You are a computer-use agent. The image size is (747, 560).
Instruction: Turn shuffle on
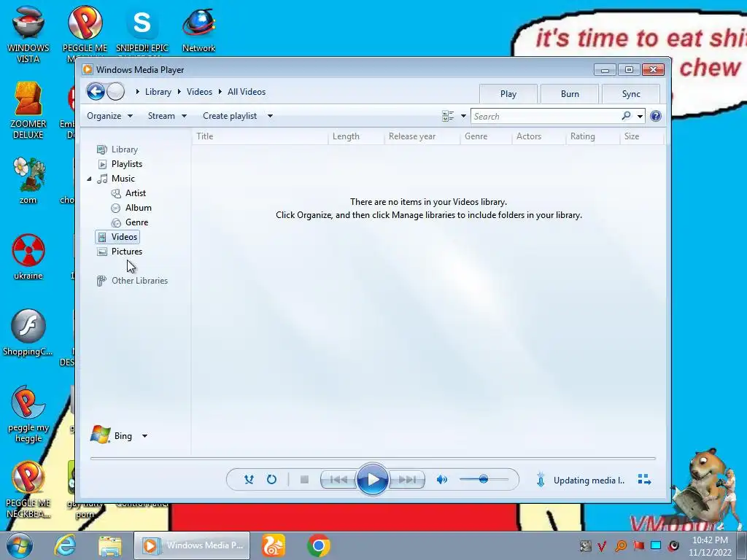[249, 480]
